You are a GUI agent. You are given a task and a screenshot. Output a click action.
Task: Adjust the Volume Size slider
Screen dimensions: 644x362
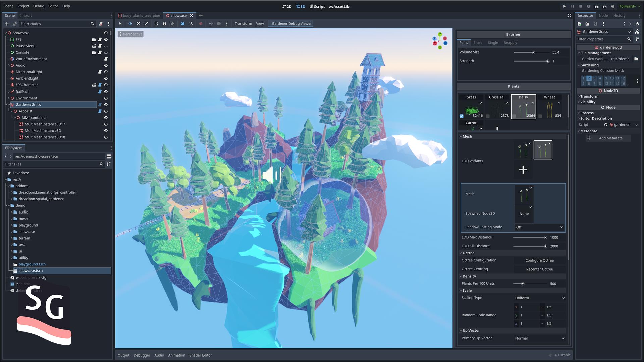pos(533,52)
